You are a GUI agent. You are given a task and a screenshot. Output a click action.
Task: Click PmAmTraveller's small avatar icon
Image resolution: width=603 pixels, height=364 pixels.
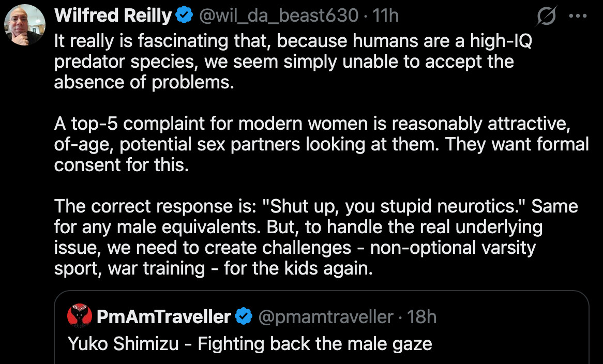click(80, 316)
